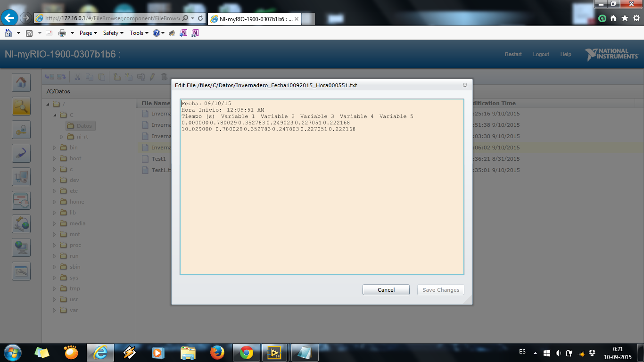Click the Logout link
This screenshot has height=362, width=644.
tap(541, 54)
